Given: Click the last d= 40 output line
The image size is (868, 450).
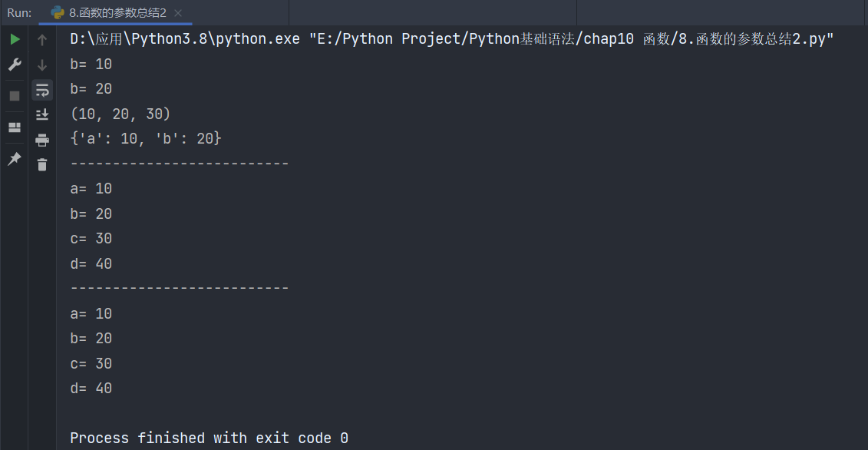Looking at the screenshot, I should coord(91,389).
